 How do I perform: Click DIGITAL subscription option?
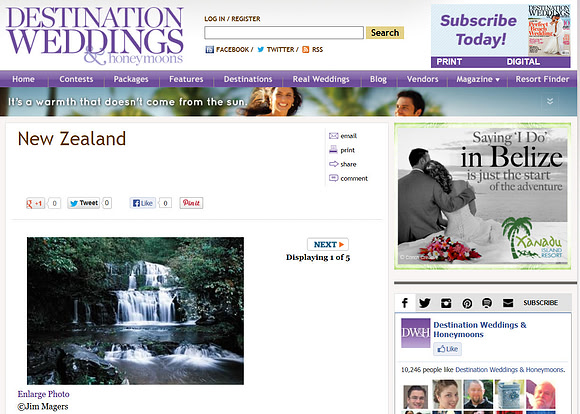coord(523,62)
